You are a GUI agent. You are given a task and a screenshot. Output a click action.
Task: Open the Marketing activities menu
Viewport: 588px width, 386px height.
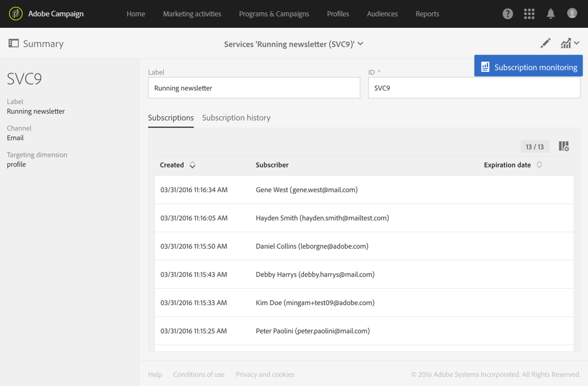point(192,14)
